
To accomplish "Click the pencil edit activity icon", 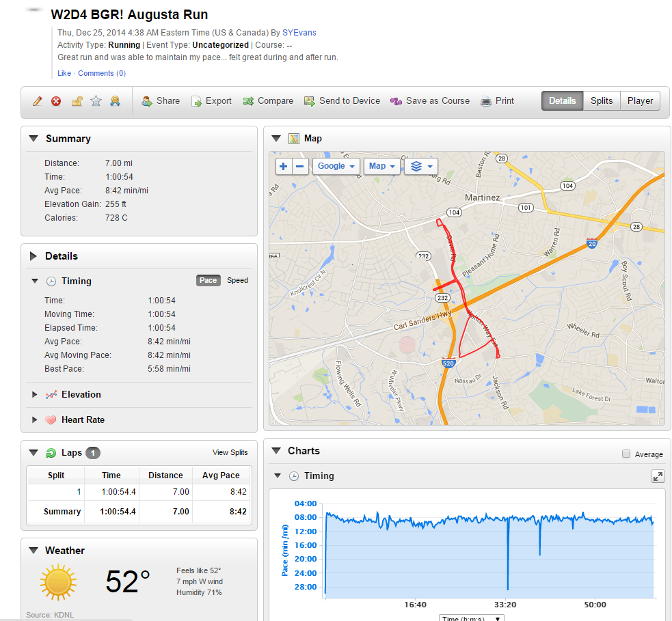I will tap(38, 101).
